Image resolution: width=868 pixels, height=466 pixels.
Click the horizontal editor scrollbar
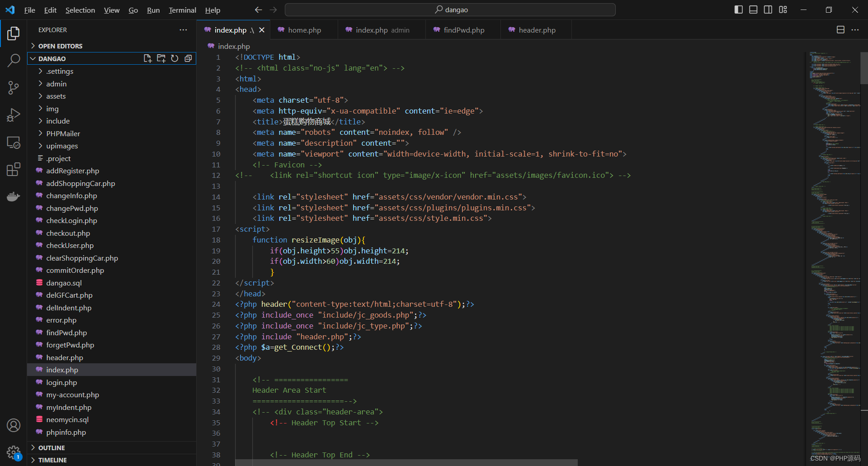point(406,462)
